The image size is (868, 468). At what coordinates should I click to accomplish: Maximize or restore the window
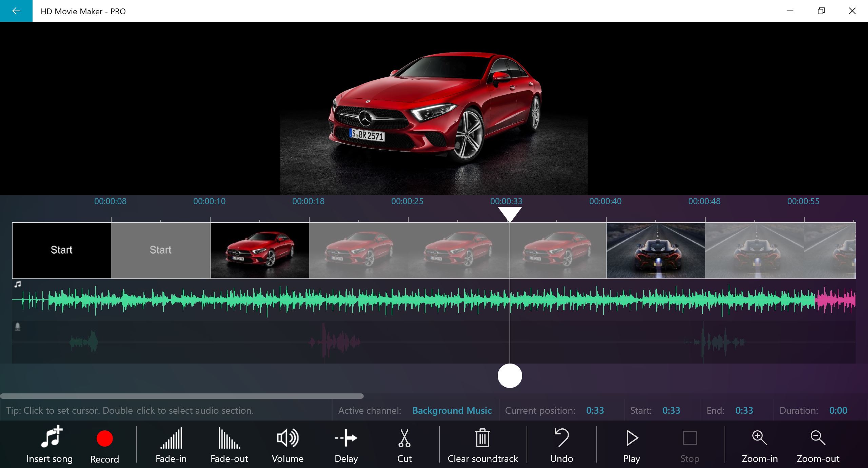tap(821, 11)
